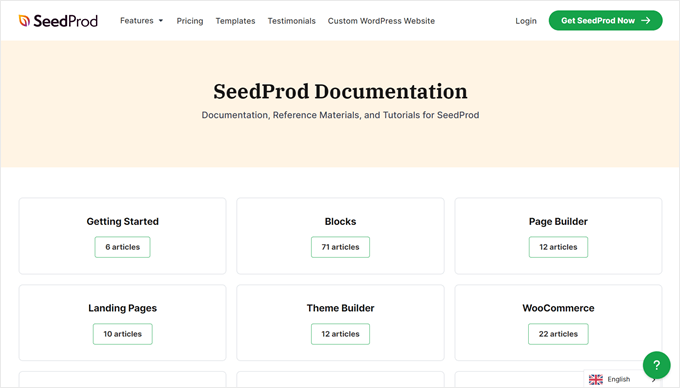Open Testimonials in the navigation
Screen dimensions: 680x388
[x=291, y=21]
